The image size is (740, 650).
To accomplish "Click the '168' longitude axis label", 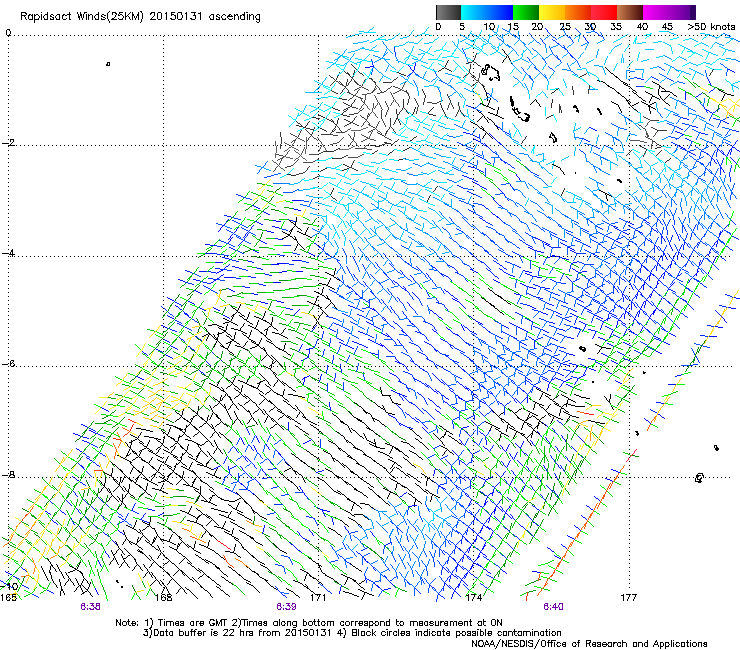I will (163, 598).
